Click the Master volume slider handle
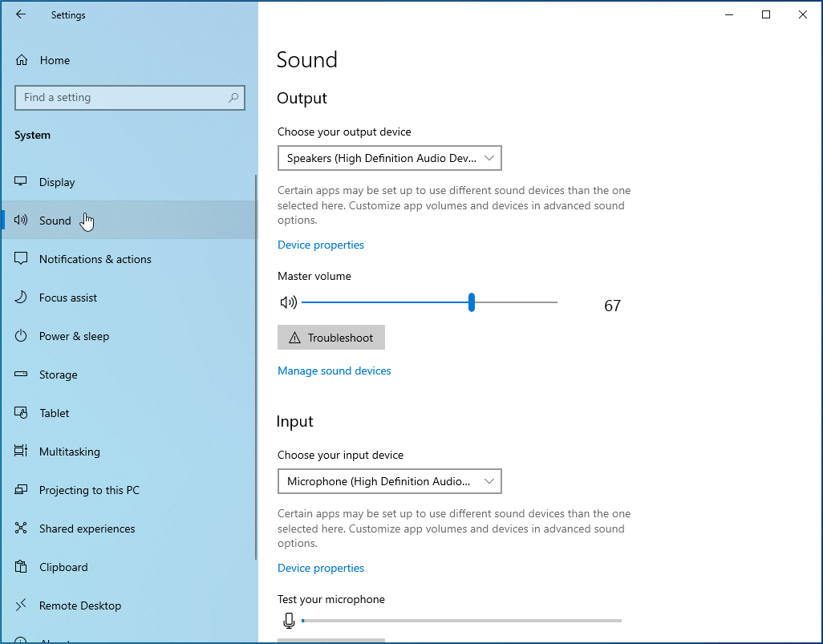 click(x=472, y=302)
